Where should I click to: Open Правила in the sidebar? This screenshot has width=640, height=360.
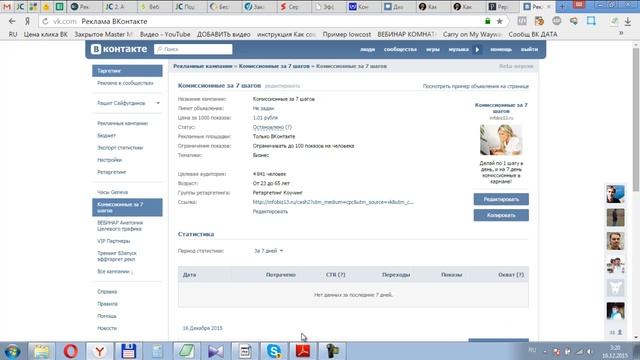click(107, 304)
